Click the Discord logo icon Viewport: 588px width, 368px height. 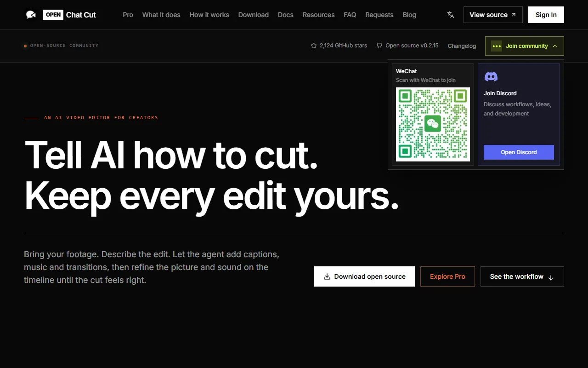(x=491, y=77)
